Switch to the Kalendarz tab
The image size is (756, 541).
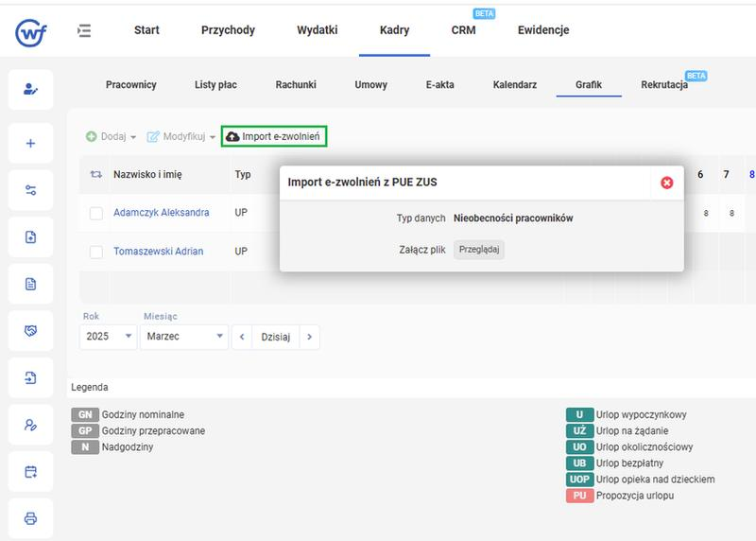(514, 84)
